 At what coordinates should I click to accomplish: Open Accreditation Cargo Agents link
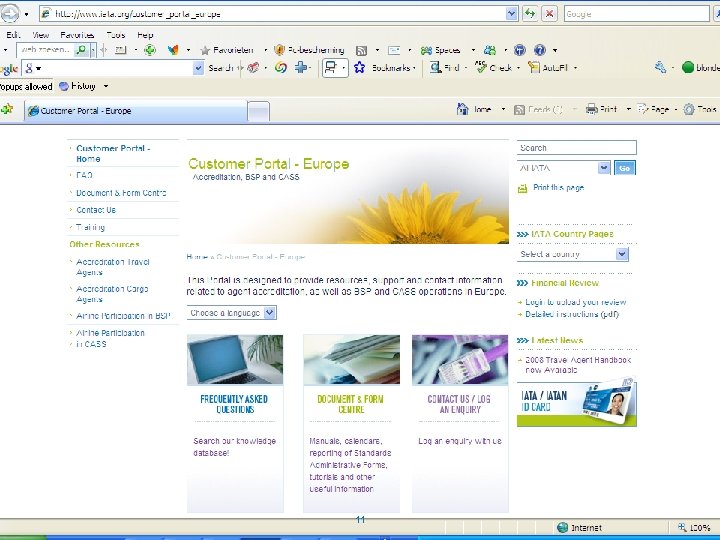(x=112, y=294)
